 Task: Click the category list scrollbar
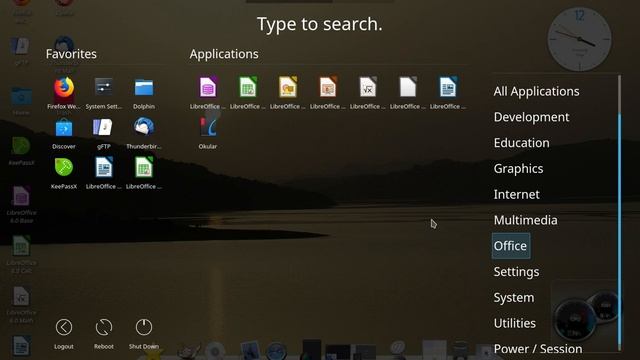coord(620,212)
